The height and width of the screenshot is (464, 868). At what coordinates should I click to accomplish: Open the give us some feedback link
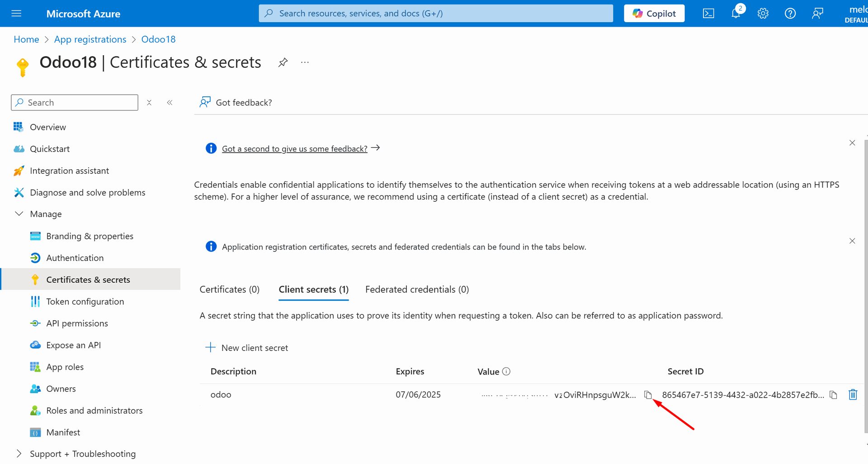click(x=295, y=149)
